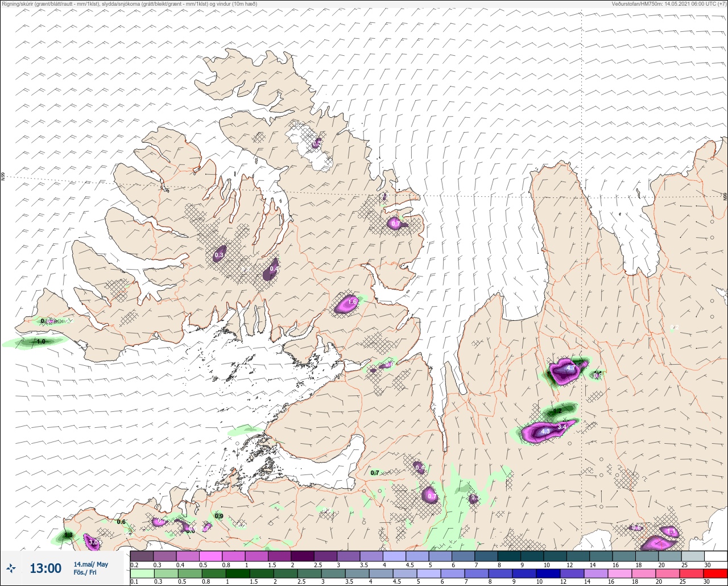This screenshot has height=586, width=728.
Task: Select the 0.2 mauve swatch in upper legend row
Action: [x=142, y=556]
